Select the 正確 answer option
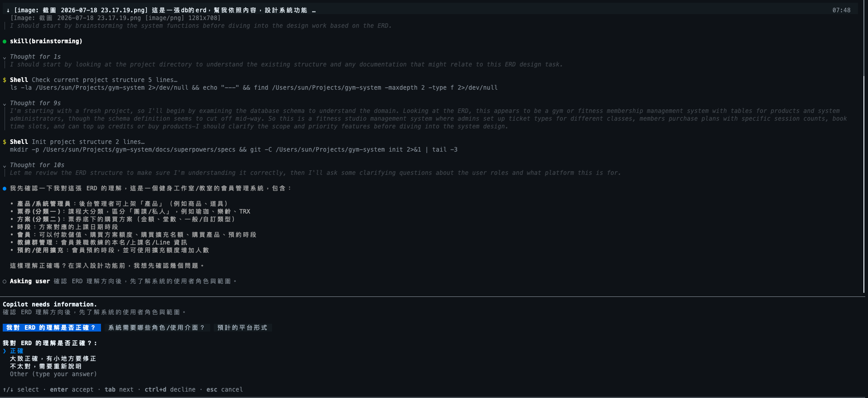 (17, 351)
